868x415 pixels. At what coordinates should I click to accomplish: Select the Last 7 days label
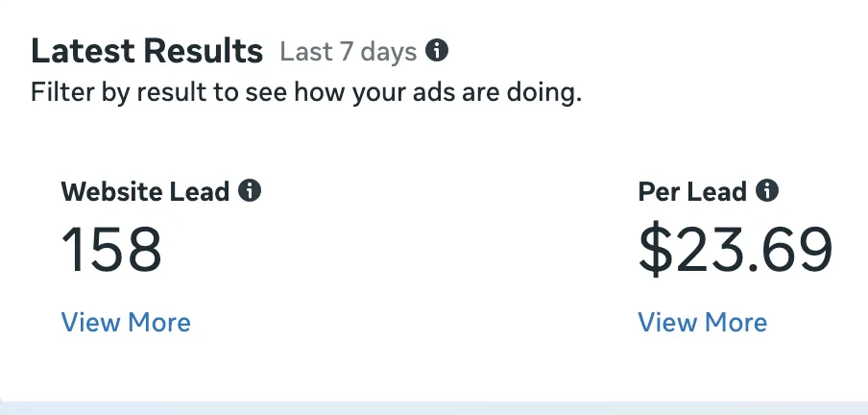(x=348, y=51)
